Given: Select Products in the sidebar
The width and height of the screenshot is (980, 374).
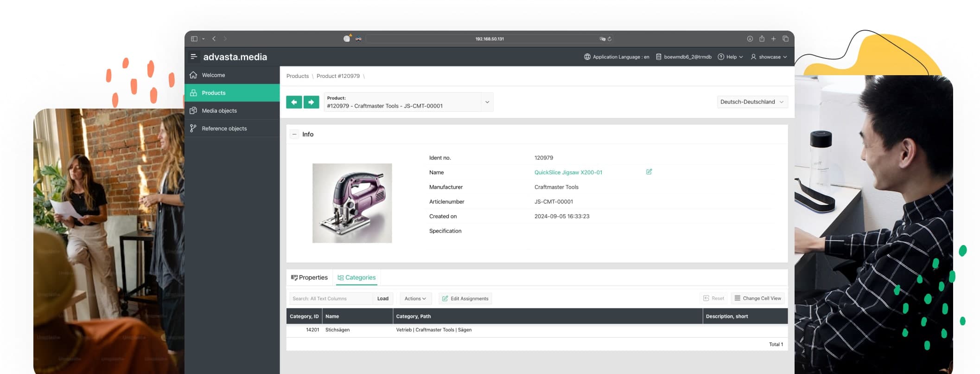Looking at the screenshot, I should tap(232, 93).
